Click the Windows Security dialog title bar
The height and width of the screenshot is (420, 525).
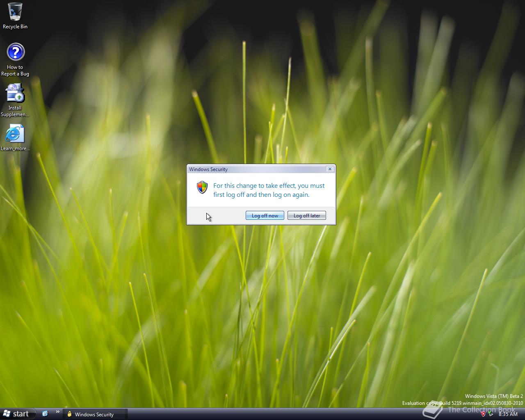[256, 169]
